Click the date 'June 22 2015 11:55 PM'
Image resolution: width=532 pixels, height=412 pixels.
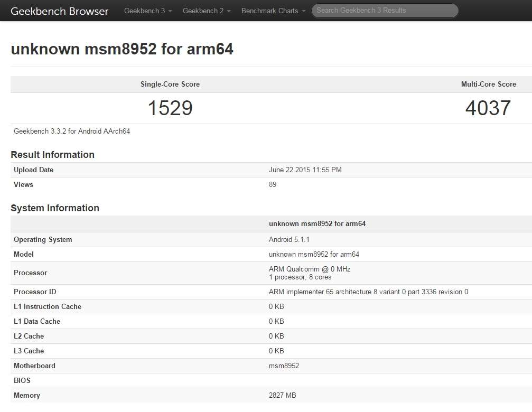(x=305, y=170)
